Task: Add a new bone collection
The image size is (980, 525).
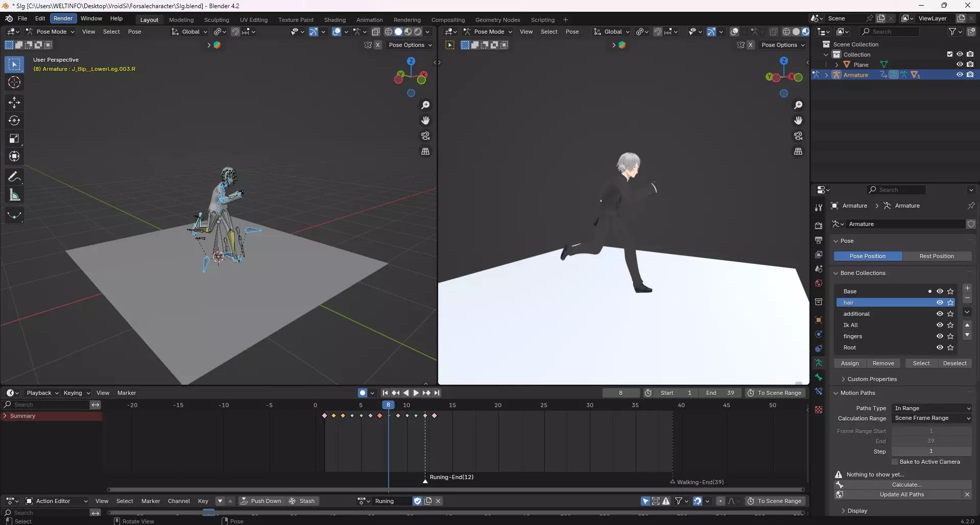Action: [x=967, y=288]
